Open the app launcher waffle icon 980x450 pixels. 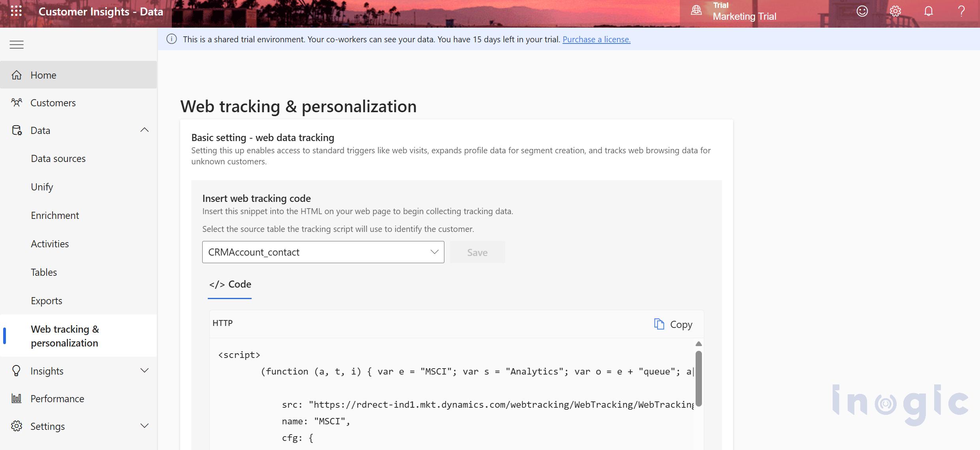pos(16,11)
